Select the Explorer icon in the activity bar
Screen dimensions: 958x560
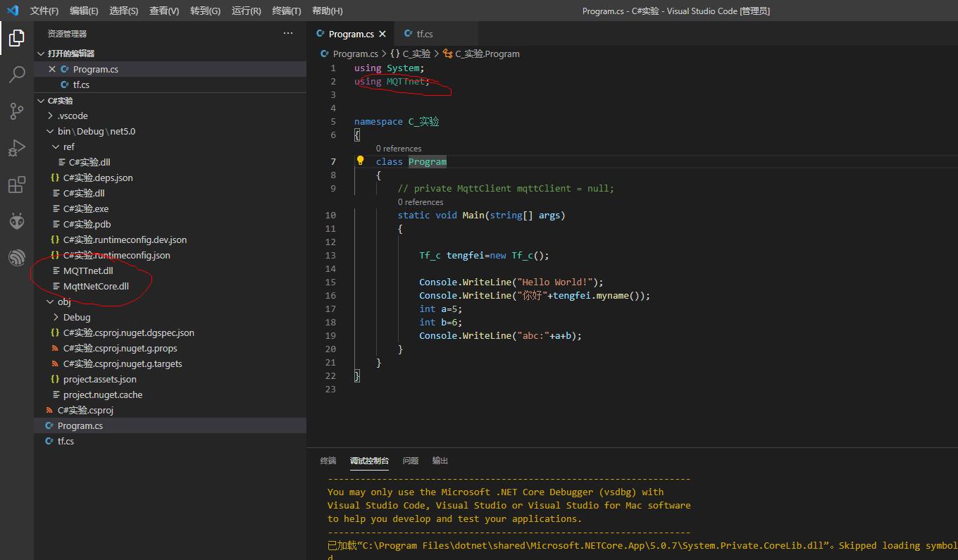click(x=17, y=39)
